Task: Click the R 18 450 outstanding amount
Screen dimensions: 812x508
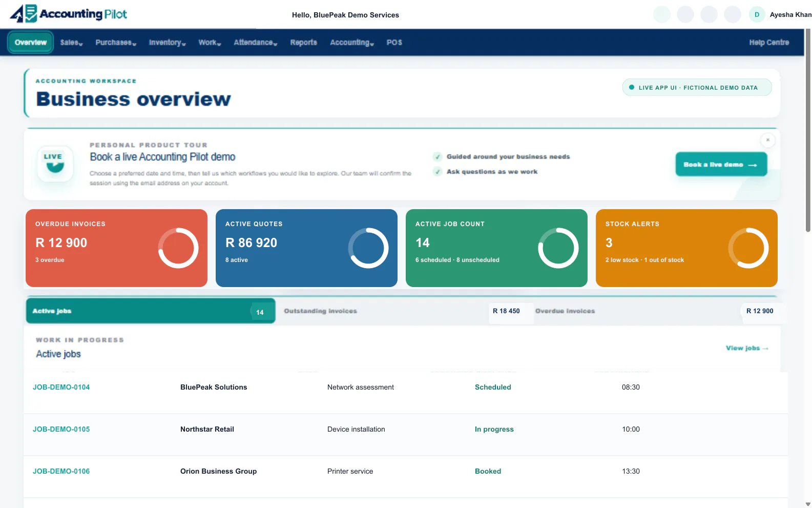Action: [506, 311]
